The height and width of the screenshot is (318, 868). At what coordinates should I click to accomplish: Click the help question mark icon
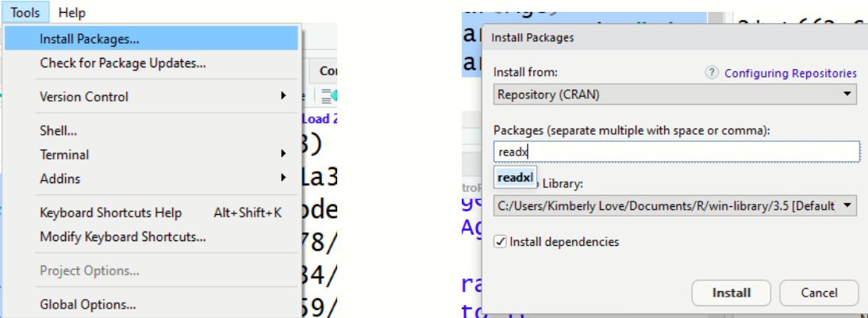point(712,73)
